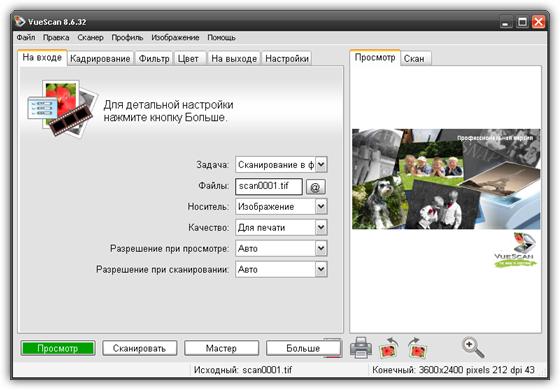The image size is (560, 390).
Task: Open the Файл menu
Action: point(26,38)
